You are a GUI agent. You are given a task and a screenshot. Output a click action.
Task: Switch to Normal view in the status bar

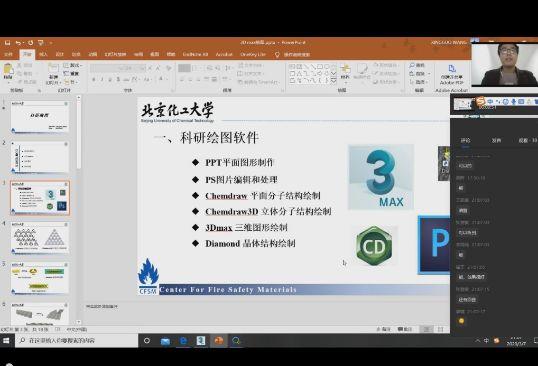point(426,329)
